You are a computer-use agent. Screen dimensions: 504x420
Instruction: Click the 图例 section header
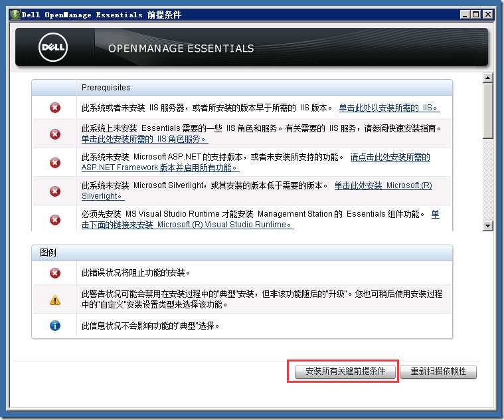242,253
